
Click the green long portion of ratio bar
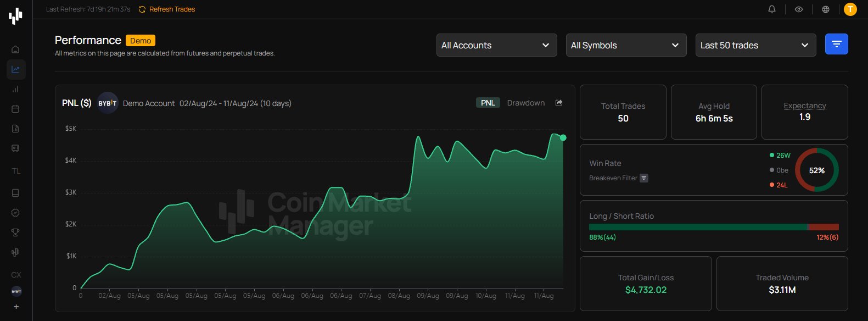pyautogui.click(x=698, y=227)
